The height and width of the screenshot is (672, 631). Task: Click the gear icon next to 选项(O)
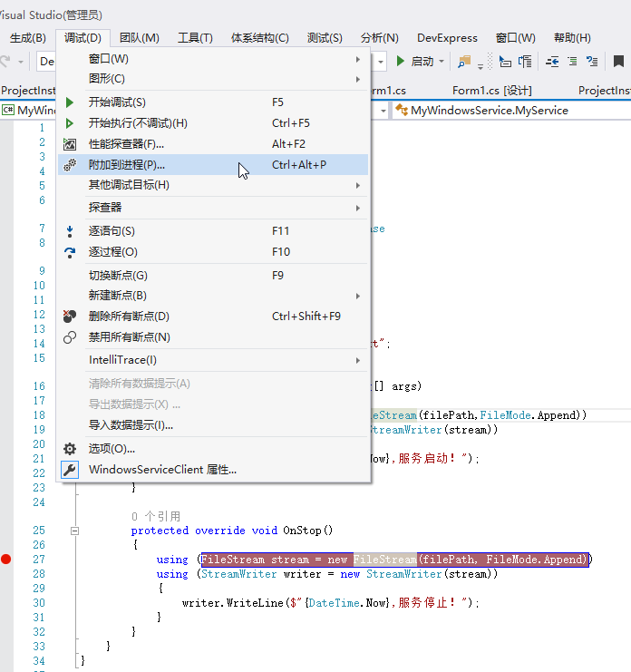point(70,448)
